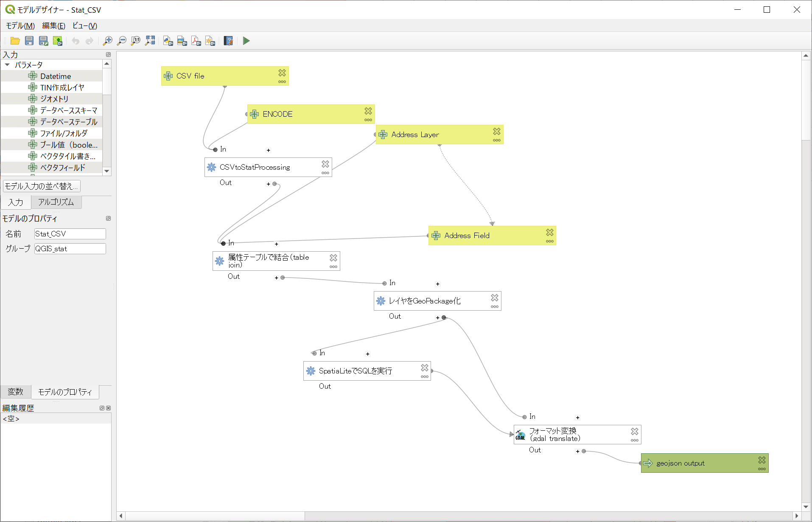Reset zoom to 1:1
The width and height of the screenshot is (812, 522).
click(x=136, y=41)
